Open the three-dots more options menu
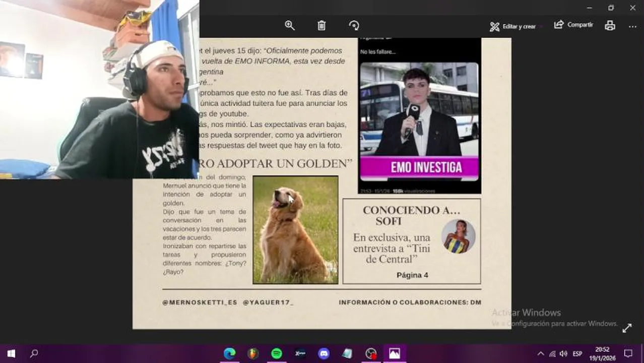The width and height of the screenshot is (644, 363). click(633, 26)
